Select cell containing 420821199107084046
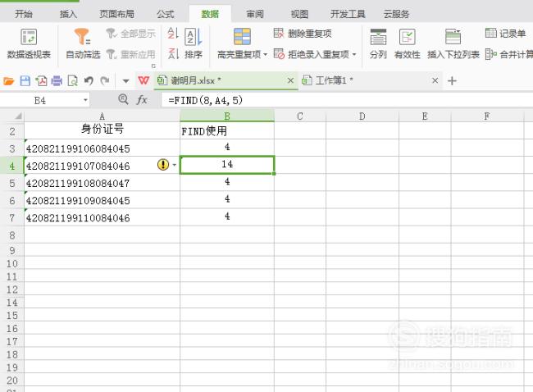The height and width of the screenshot is (392, 533). 102,165
